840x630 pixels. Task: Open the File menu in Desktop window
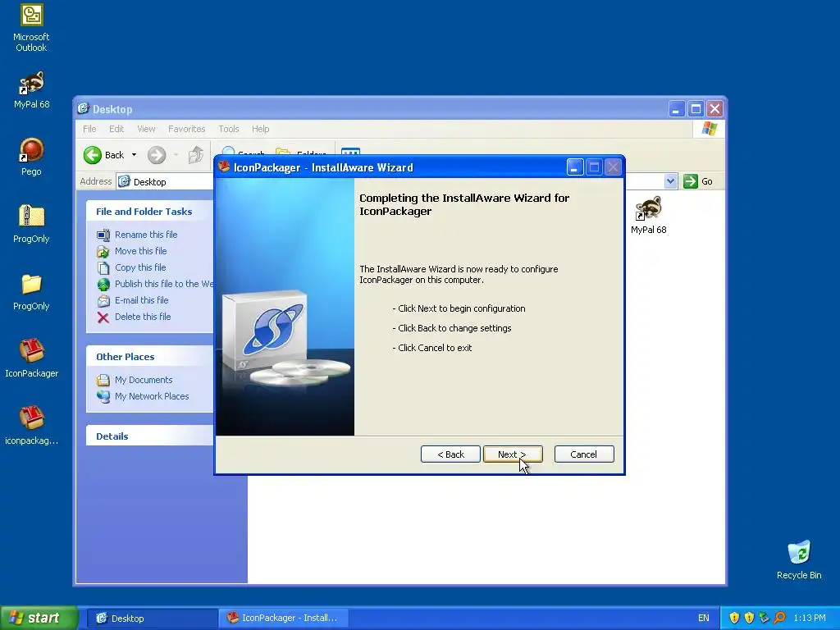89,129
